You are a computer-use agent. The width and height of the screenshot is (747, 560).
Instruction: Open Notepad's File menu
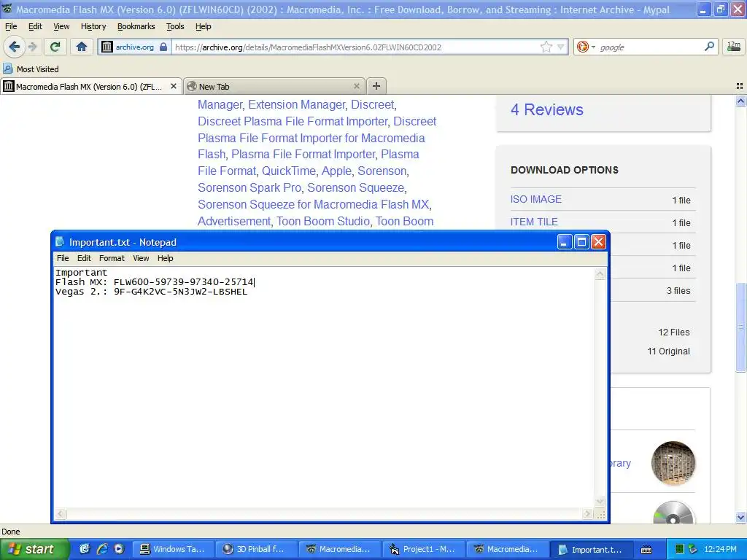[63, 258]
